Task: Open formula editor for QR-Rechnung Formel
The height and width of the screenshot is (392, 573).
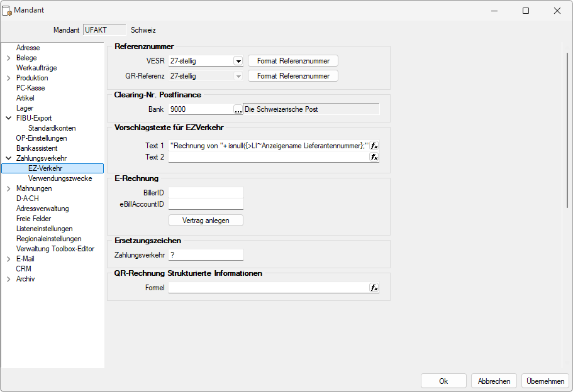Action: (374, 288)
